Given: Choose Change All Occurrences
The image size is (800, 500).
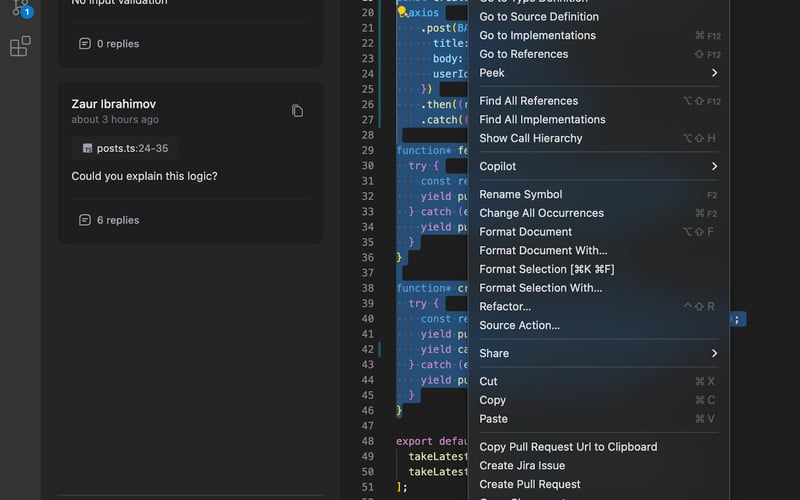Looking at the screenshot, I should tap(598, 213).
